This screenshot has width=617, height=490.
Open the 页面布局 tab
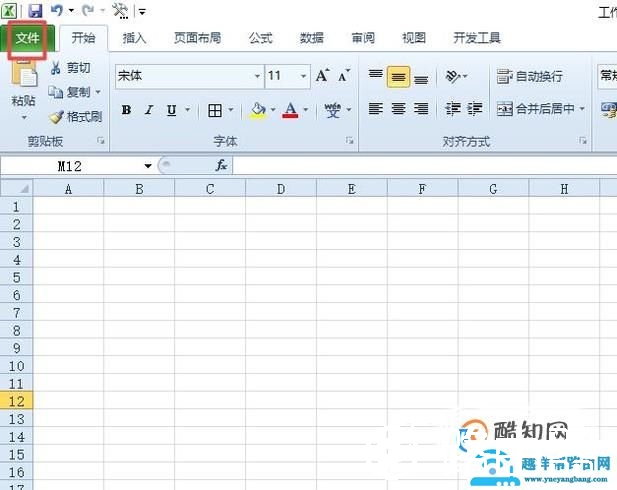pos(198,38)
